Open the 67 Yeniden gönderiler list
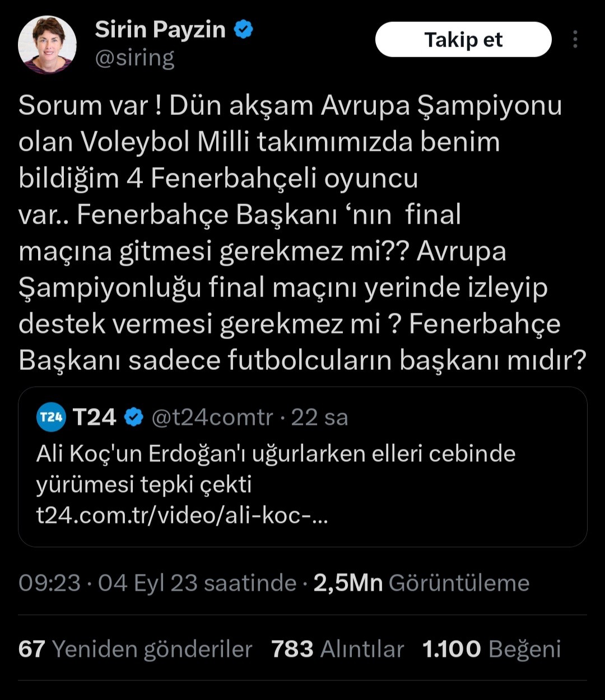605x700 pixels. 135,649
